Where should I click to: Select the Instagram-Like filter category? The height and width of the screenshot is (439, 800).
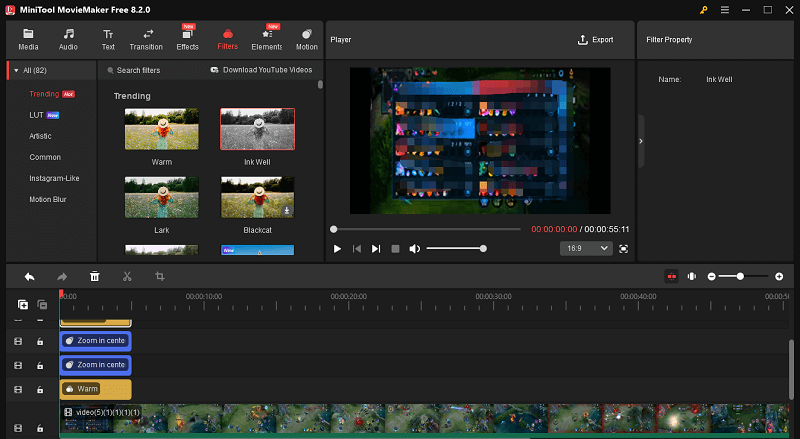coord(54,178)
